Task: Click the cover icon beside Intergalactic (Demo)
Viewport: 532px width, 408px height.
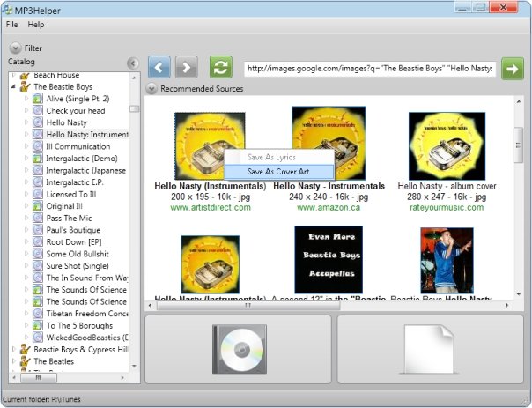Action: coord(38,158)
